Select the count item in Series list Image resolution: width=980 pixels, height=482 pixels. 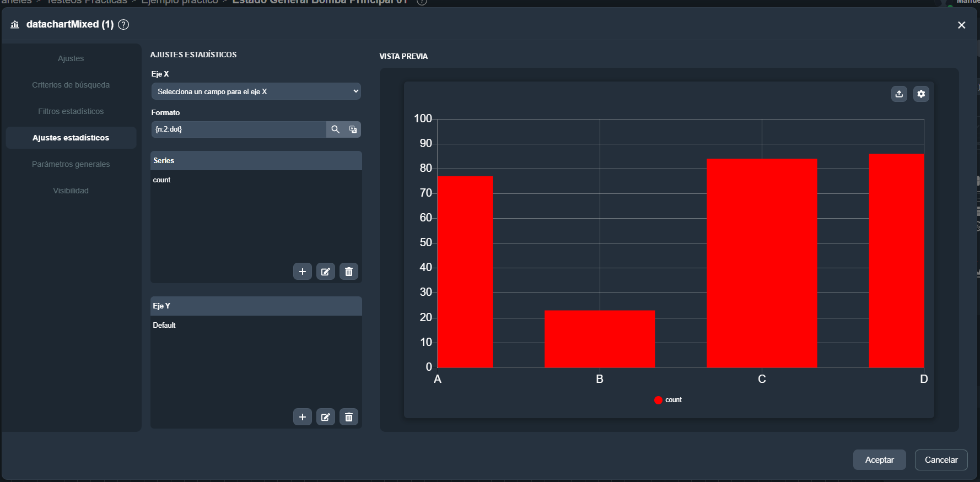[x=162, y=180]
